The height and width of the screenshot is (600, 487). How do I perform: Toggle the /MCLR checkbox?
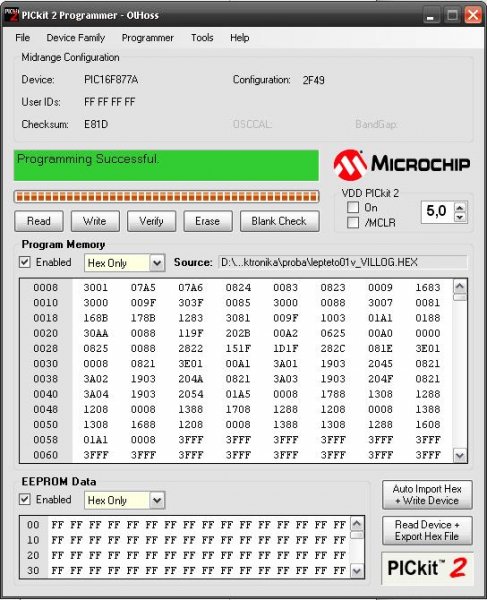coord(353,222)
